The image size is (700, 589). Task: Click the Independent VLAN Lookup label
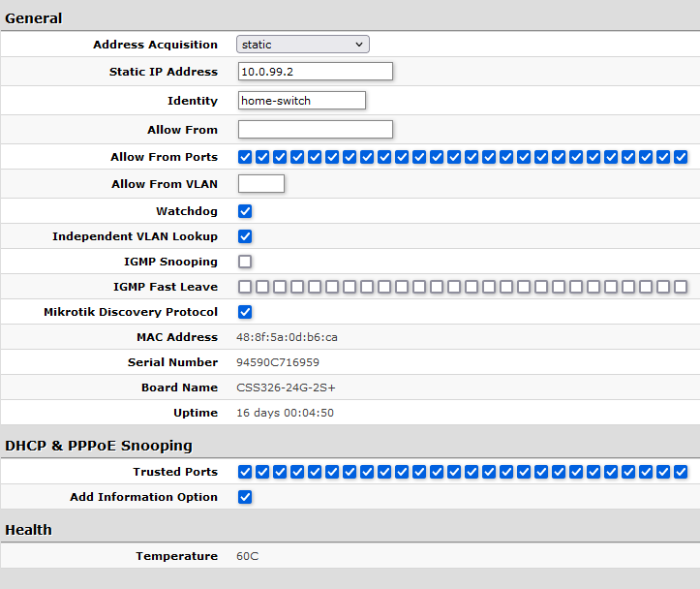tap(135, 236)
